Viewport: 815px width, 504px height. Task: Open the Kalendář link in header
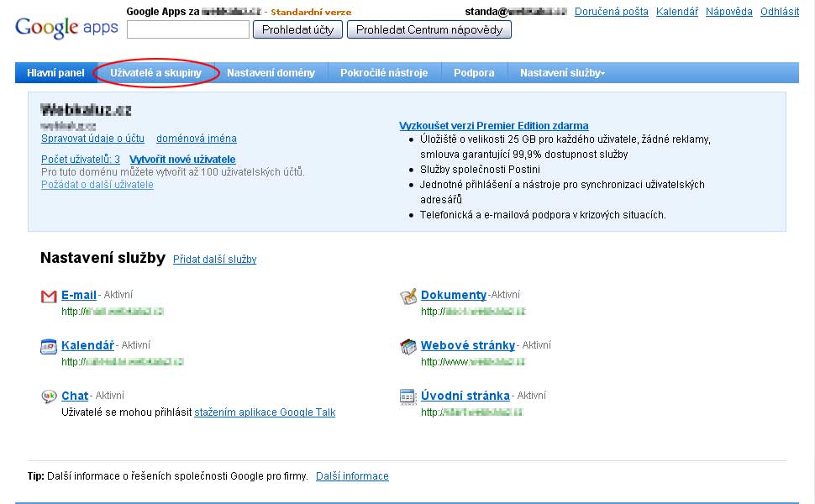click(676, 12)
